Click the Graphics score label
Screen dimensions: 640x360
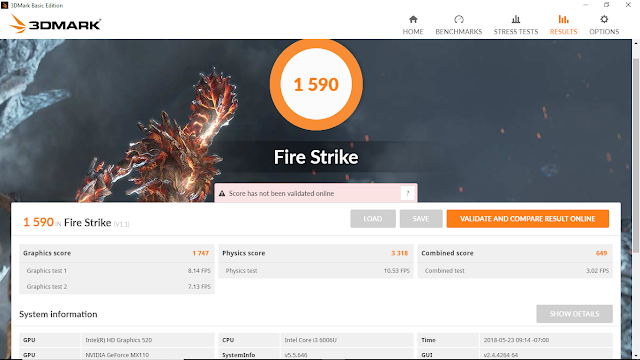[47, 253]
